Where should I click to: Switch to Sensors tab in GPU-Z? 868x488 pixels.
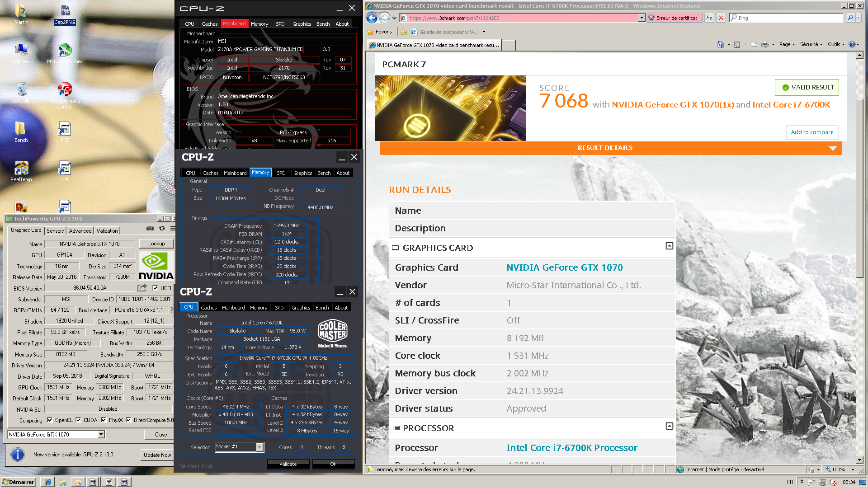pyautogui.click(x=55, y=230)
